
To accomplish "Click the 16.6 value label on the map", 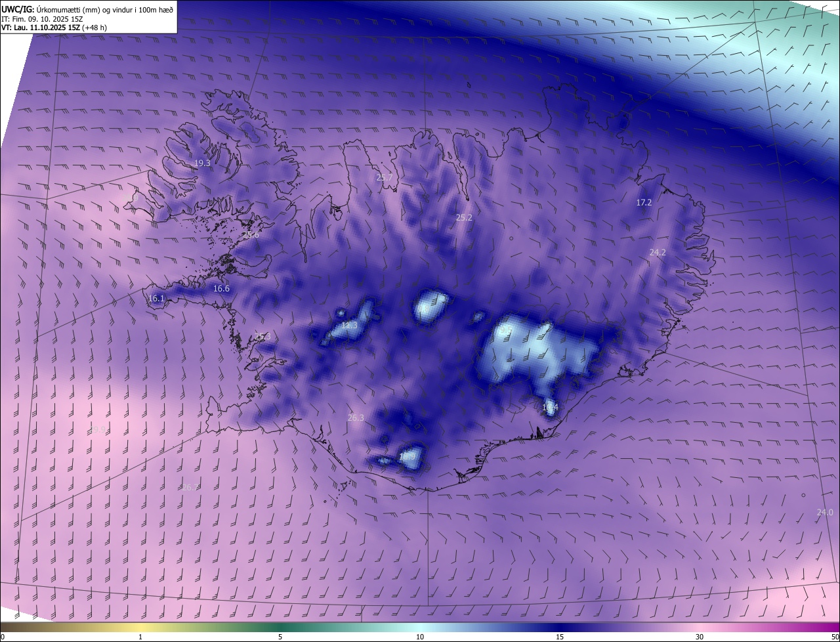I will point(222,289).
